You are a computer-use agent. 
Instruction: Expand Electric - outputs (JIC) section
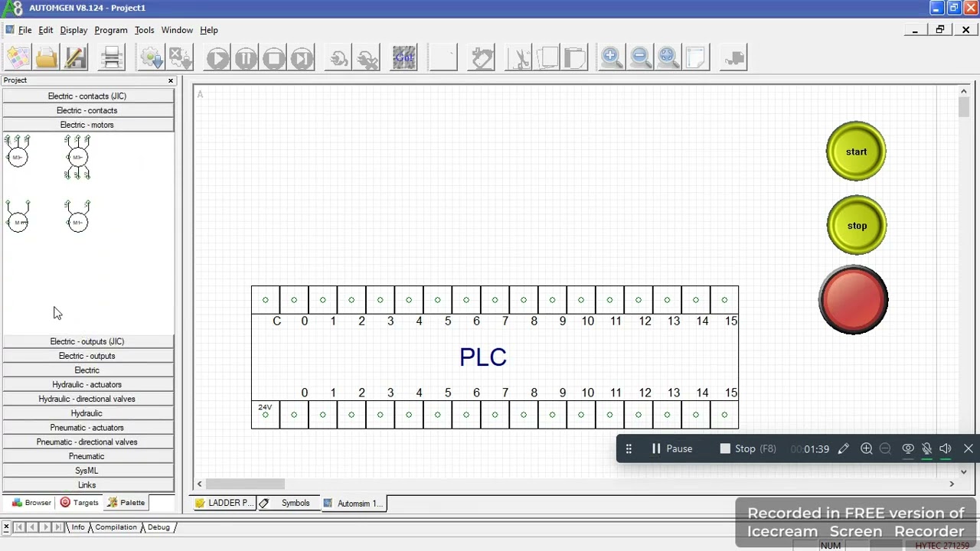(x=87, y=341)
